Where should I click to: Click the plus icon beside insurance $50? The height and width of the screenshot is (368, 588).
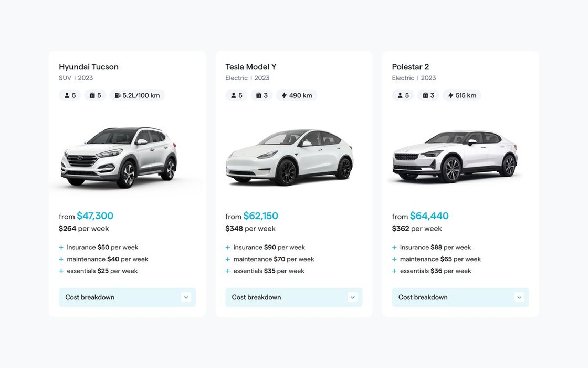(61, 247)
